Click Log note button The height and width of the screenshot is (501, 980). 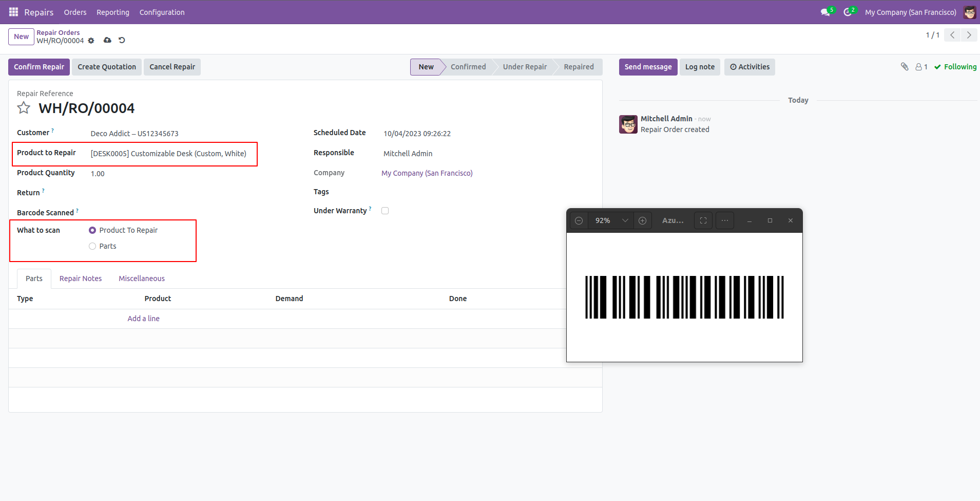tap(700, 67)
